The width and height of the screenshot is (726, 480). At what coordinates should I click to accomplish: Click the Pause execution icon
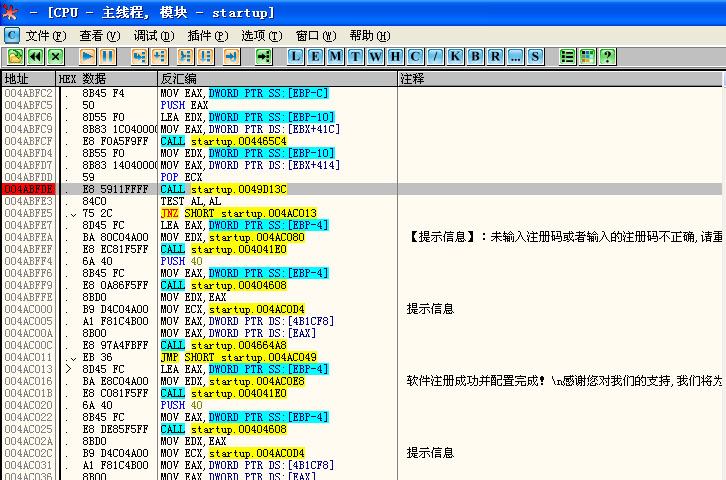[x=107, y=56]
